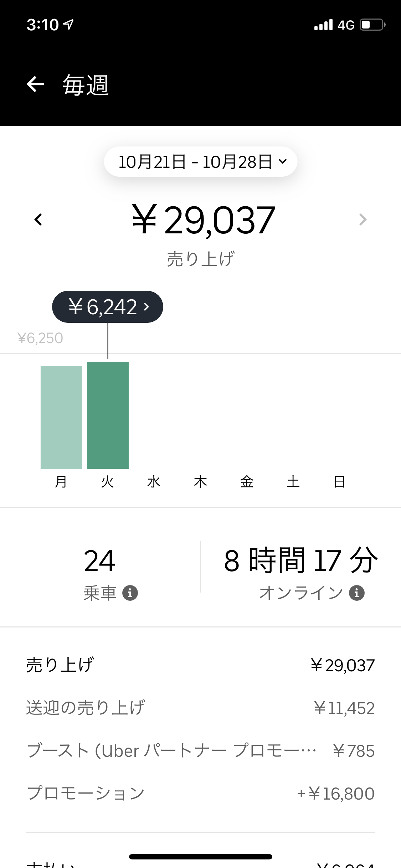Tap the battery indicator in status bar
Image resolution: width=401 pixels, height=868 pixels.
(x=373, y=25)
